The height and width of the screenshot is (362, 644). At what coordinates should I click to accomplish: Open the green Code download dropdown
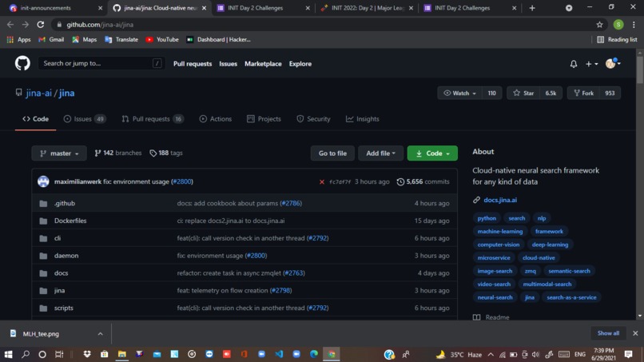(x=432, y=153)
